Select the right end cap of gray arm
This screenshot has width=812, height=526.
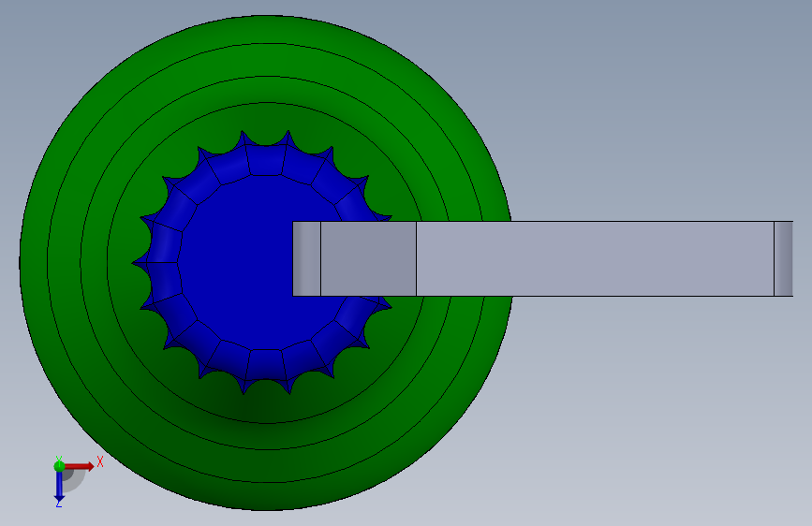pos(784,259)
